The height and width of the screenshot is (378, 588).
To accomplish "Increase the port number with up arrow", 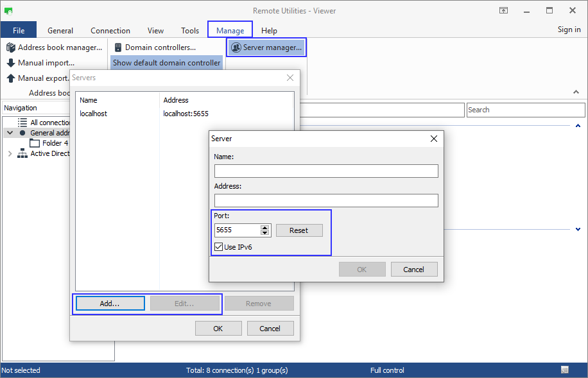I will click(264, 227).
